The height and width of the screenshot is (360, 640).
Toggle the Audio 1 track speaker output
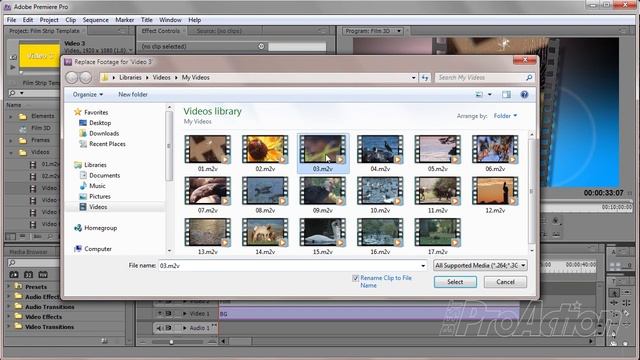click(159, 328)
